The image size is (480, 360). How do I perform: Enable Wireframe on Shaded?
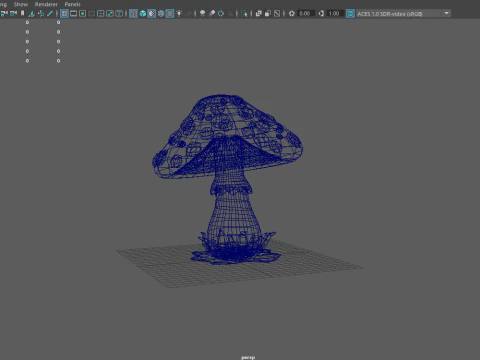coord(161,13)
